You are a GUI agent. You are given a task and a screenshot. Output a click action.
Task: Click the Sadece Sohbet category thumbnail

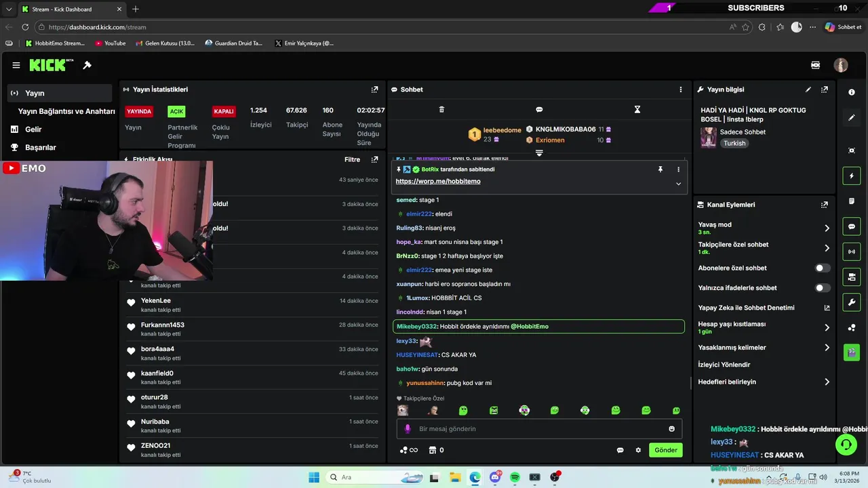coord(709,138)
